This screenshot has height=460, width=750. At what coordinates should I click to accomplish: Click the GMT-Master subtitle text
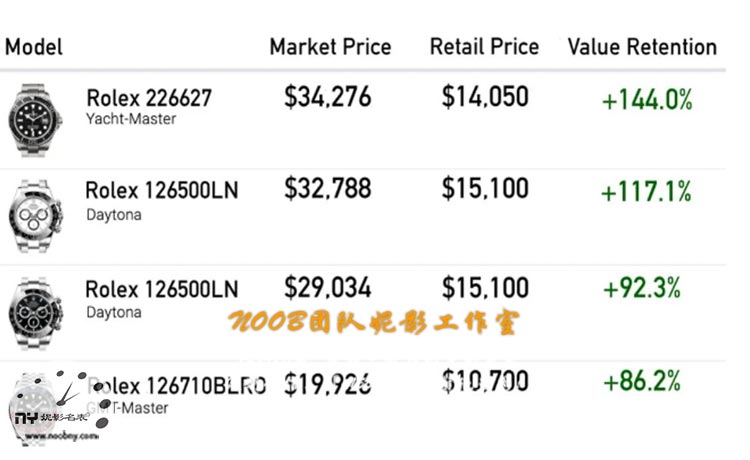click(x=127, y=408)
